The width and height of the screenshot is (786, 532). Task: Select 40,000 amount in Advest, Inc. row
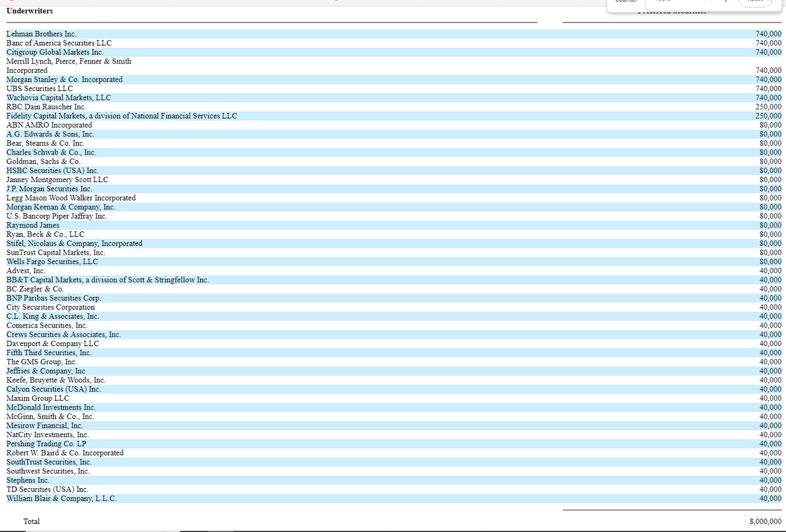pos(770,271)
